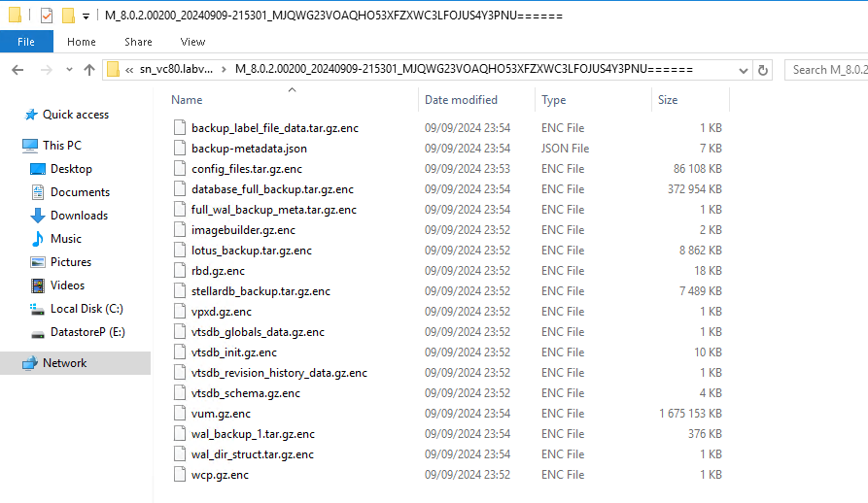Open Local Disk (C:) drive
868x503 pixels.
(x=87, y=309)
